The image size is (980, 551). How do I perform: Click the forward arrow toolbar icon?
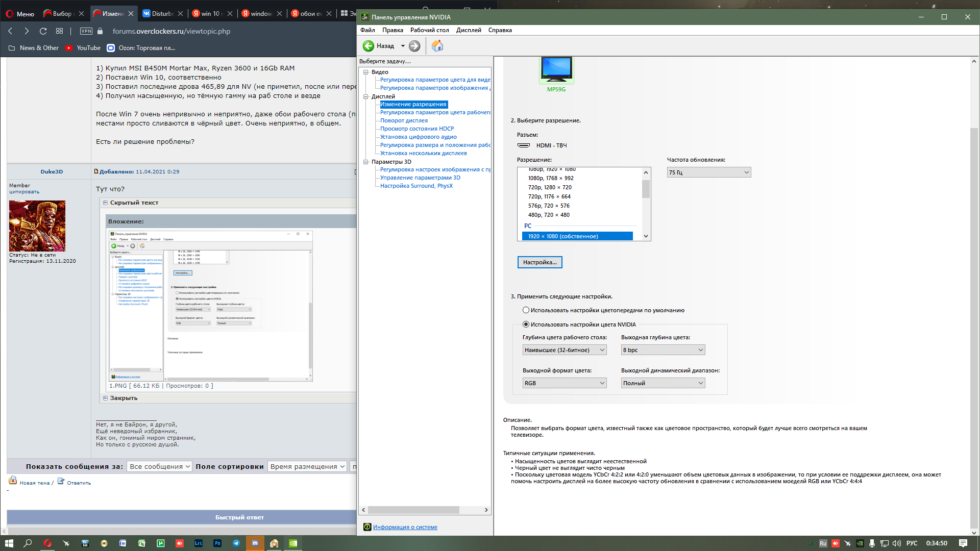(414, 46)
